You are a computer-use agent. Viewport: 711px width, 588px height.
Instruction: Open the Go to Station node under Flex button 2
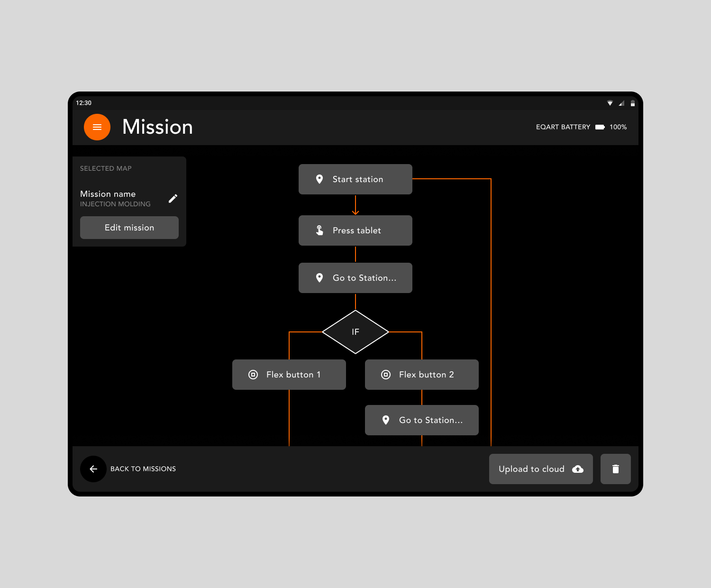[422, 420]
